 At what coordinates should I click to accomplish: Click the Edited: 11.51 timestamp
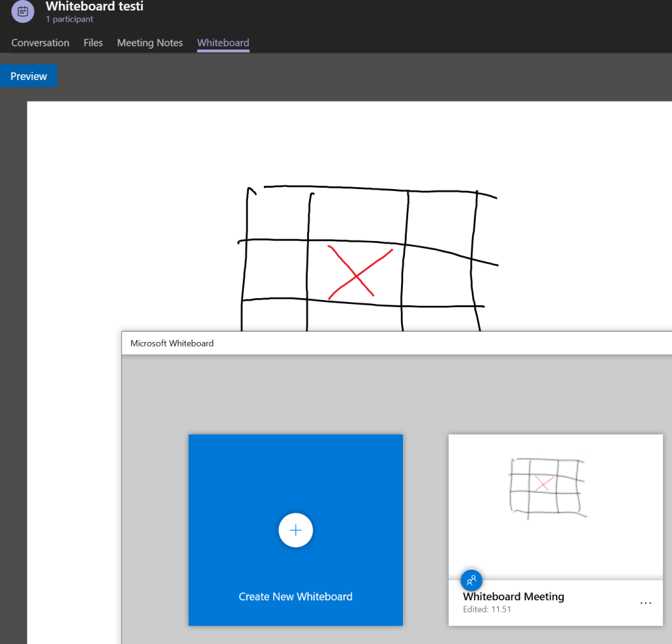click(487, 609)
